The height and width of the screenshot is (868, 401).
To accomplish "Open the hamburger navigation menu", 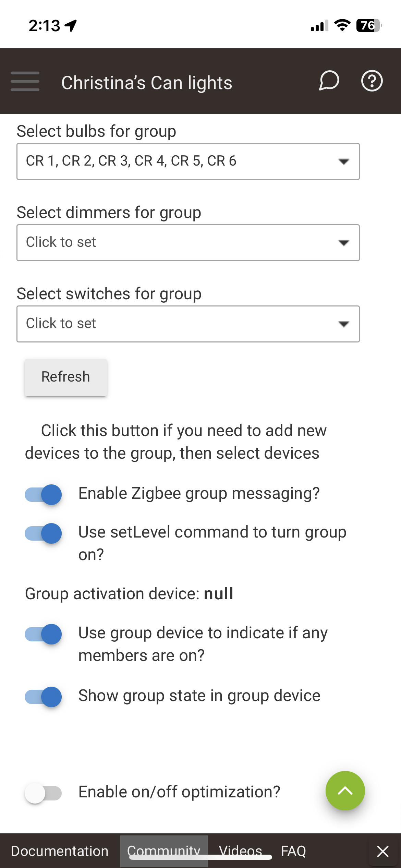I will (x=25, y=81).
